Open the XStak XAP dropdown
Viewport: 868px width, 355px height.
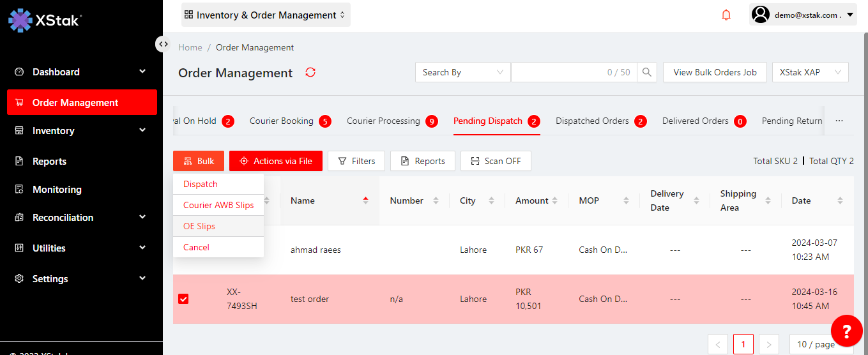tap(810, 72)
